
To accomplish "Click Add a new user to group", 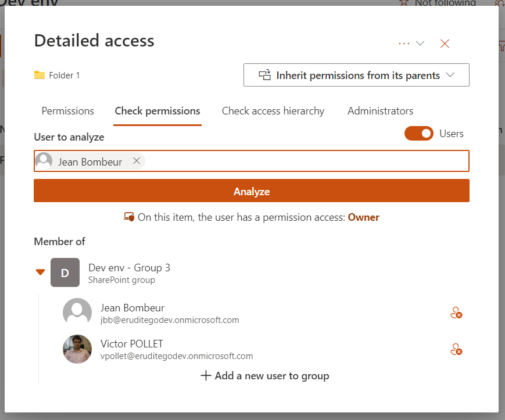I will pos(264,375).
